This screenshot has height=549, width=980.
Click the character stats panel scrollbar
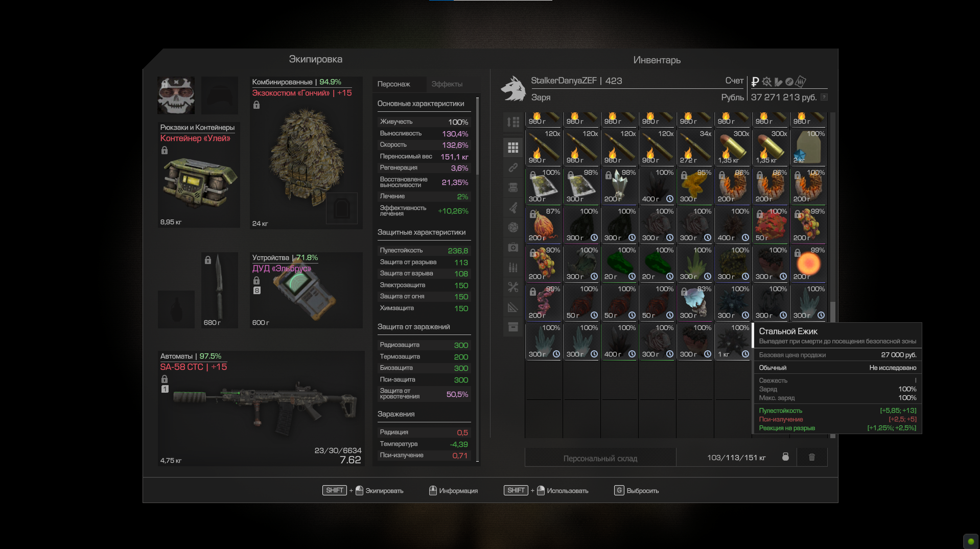click(477, 136)
